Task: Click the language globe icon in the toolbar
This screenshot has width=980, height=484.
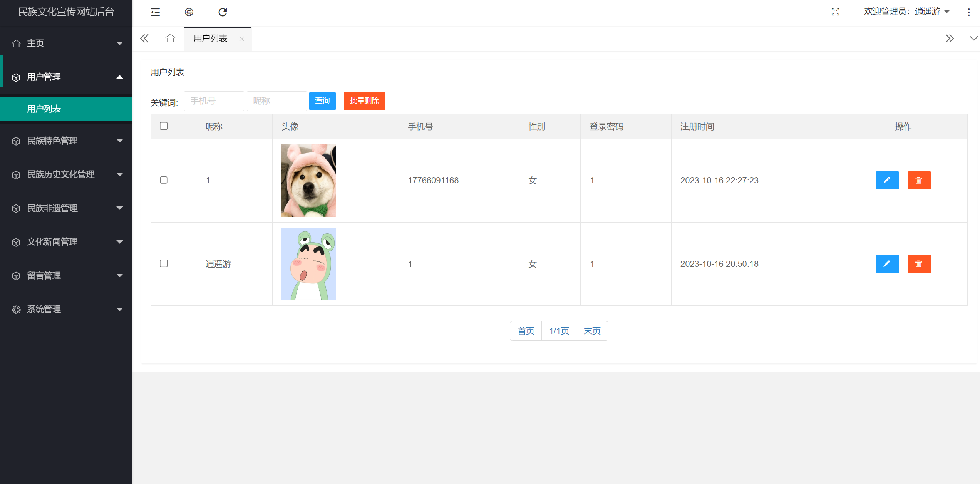Action: point(189,12)
